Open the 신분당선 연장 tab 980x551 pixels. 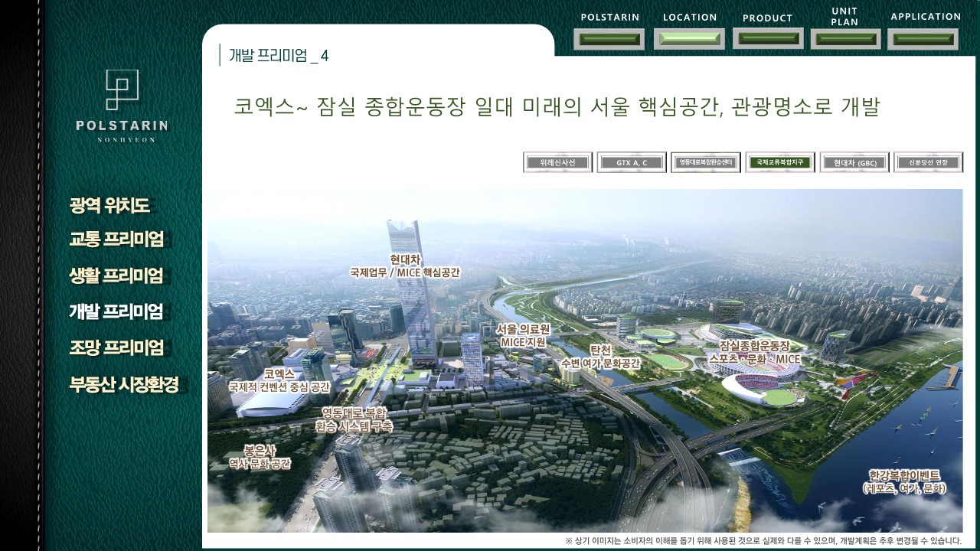pos(928,162)
